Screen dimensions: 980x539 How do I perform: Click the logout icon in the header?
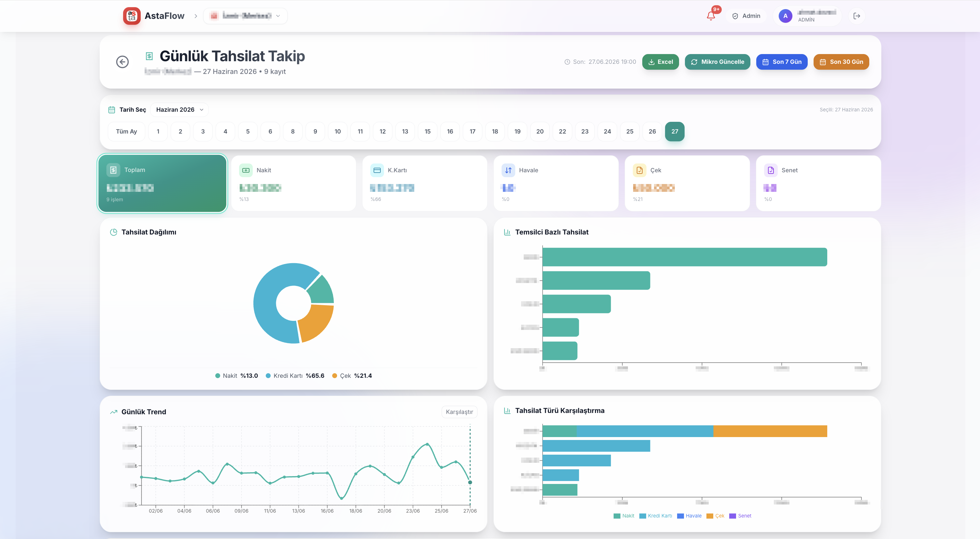857,16
